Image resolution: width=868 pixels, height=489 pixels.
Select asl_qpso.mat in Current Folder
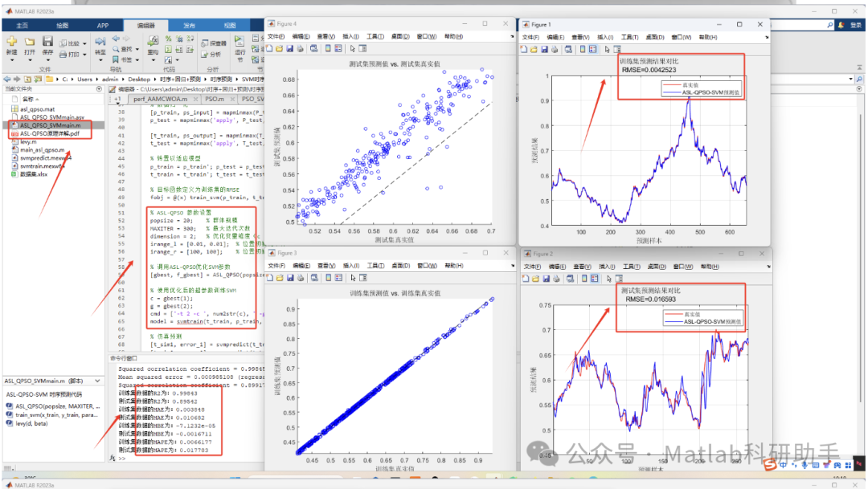37,109
